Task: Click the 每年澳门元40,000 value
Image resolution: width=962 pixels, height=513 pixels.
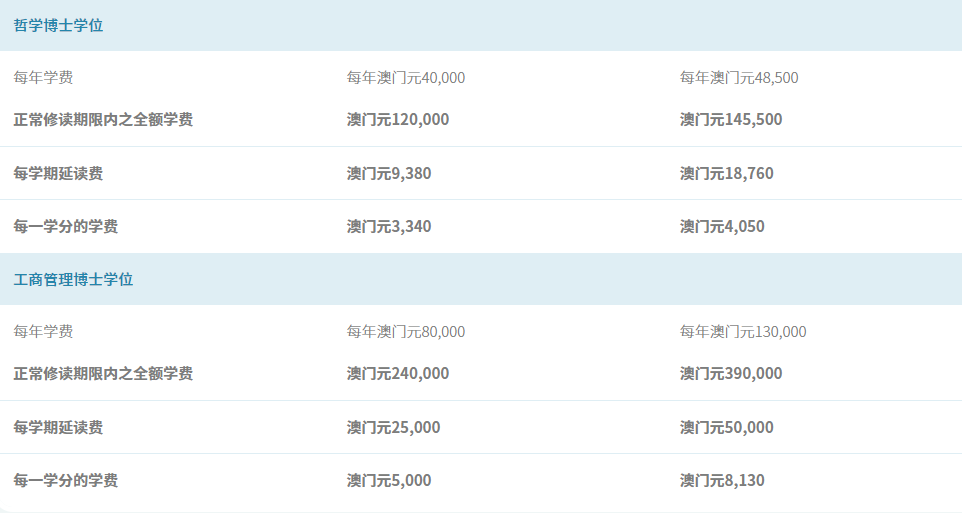Action: pos(406,77)
